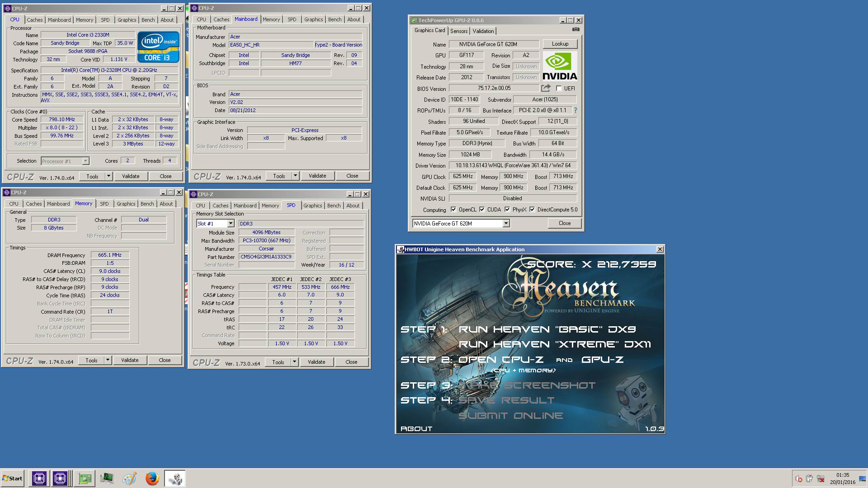Toggle the OpenCL checkbox
This screenshot has height=488, width=868.
(x=453, y=210)
